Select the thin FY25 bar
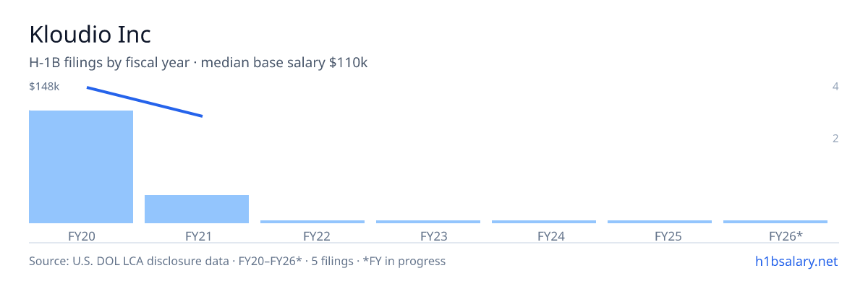This screenshot has height=289, width=868. coord(660,222)
